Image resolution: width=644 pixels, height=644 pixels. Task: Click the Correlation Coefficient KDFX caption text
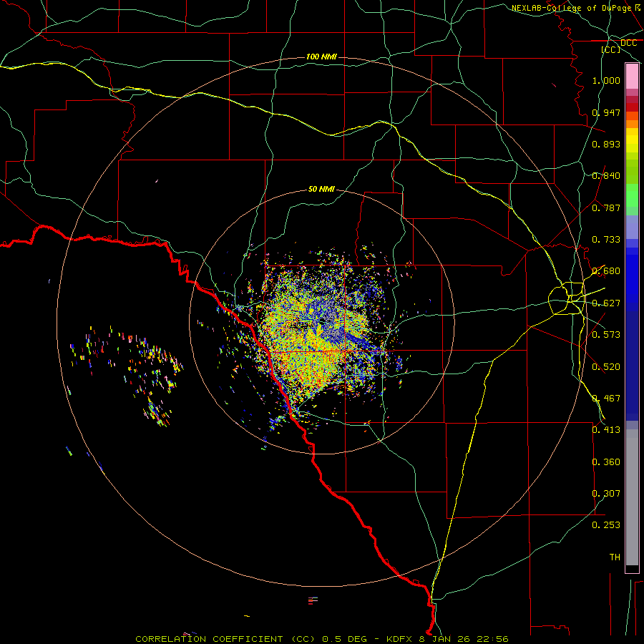[322, 639]
